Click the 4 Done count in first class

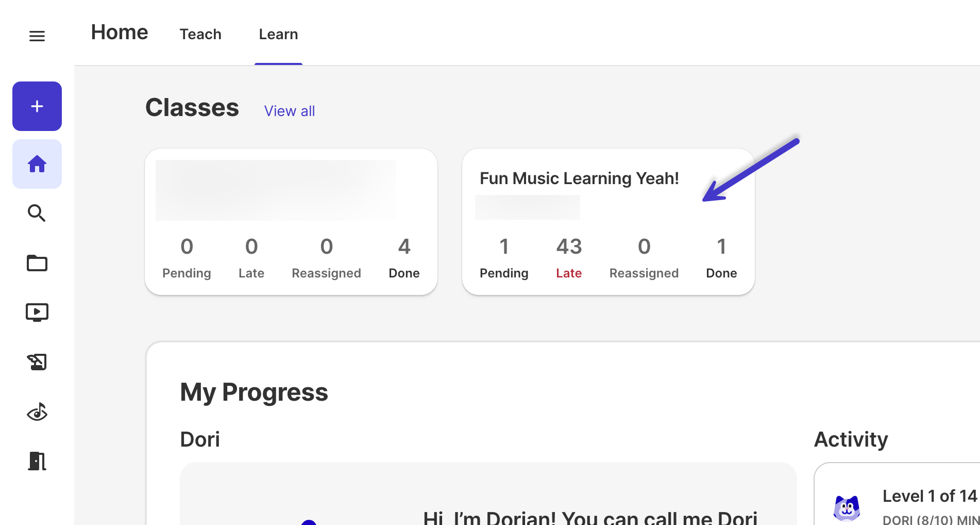pos(404,257)
